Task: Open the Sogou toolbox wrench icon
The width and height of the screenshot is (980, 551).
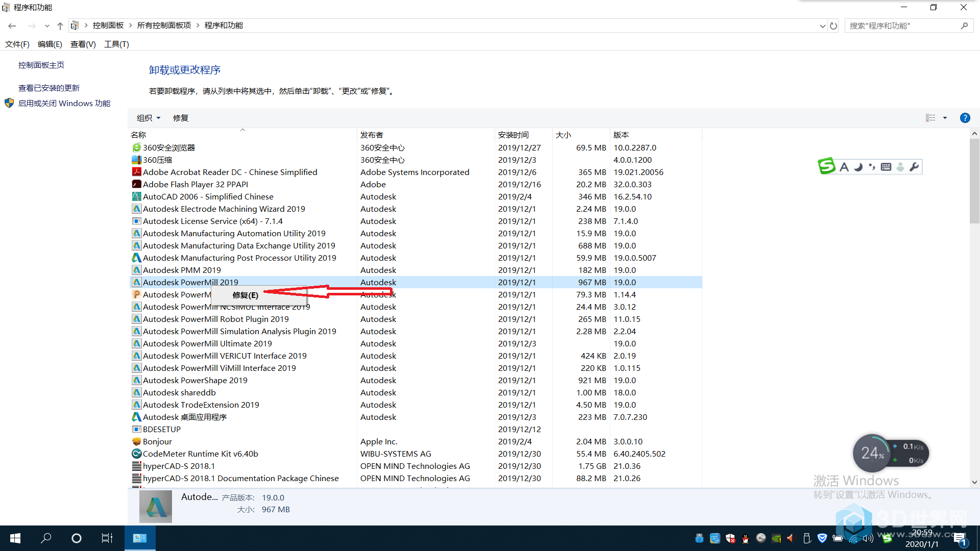Action: point(914,167)
